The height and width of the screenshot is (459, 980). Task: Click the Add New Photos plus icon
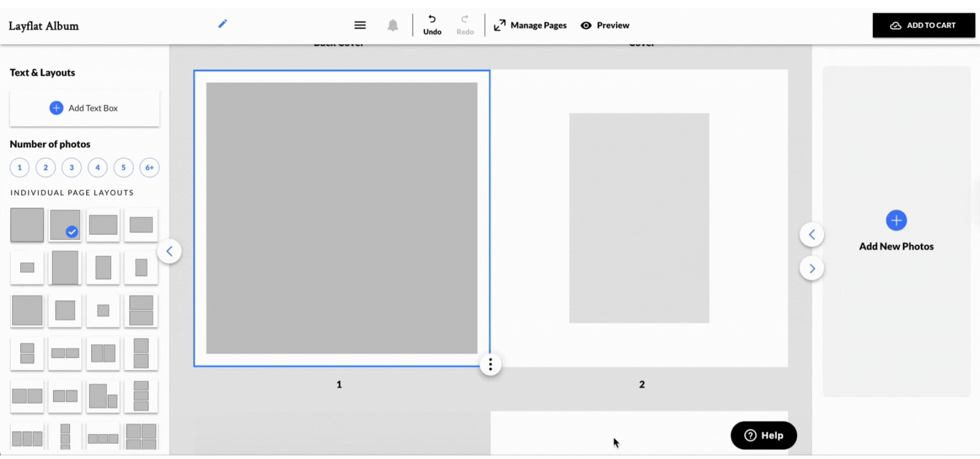(896, 220)
